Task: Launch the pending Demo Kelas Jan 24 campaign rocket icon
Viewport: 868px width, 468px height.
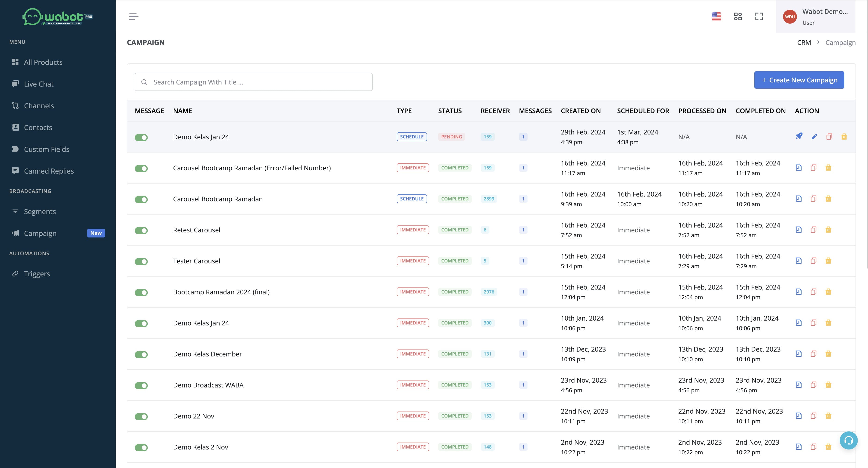Action: tap(799, 136)
